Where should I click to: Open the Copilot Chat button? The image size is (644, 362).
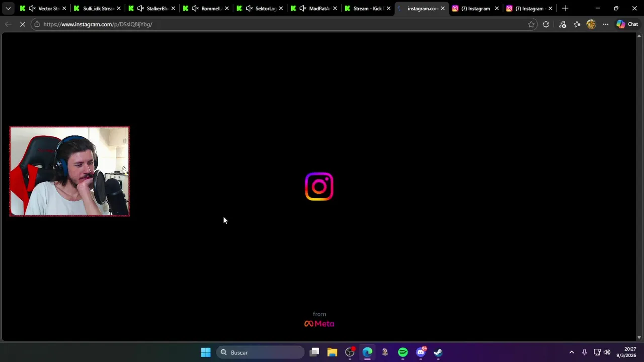click(x=627, y=24)
